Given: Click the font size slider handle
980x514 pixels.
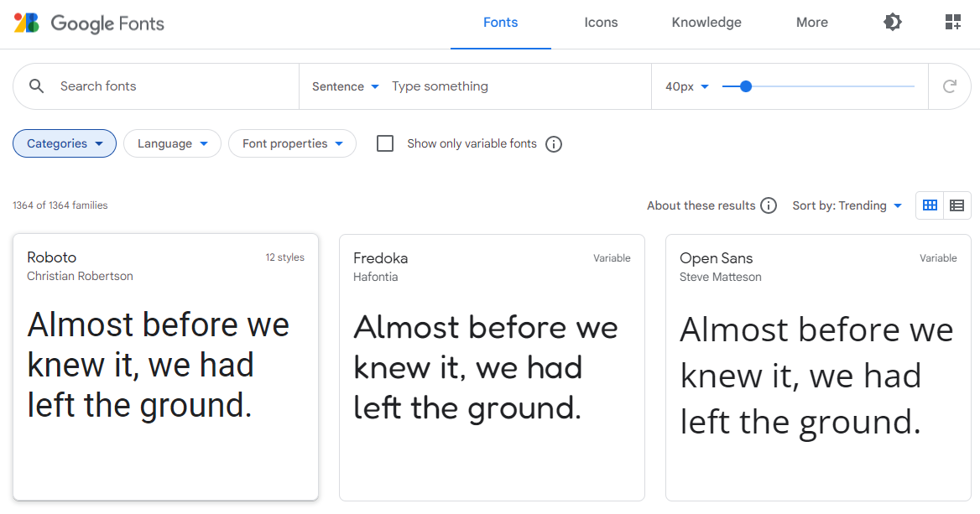Looking at the screenshot, I should click(x=746, y=86).
